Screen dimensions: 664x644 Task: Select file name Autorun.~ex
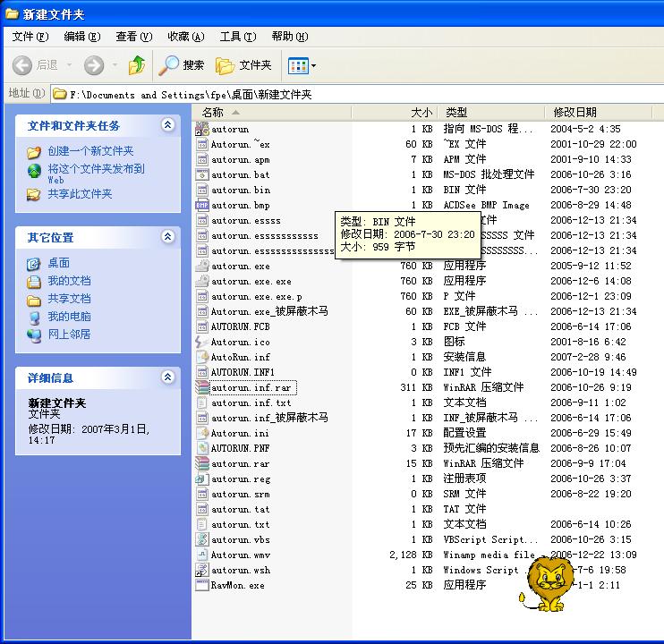click(240, 145)
